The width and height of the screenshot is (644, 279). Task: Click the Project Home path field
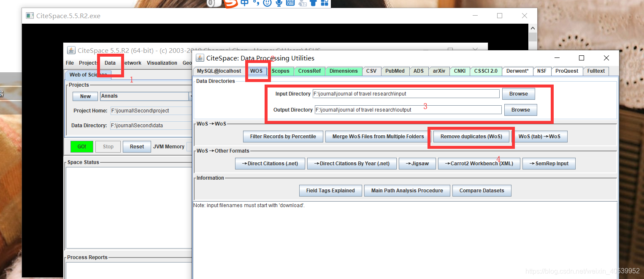[151, 111]
